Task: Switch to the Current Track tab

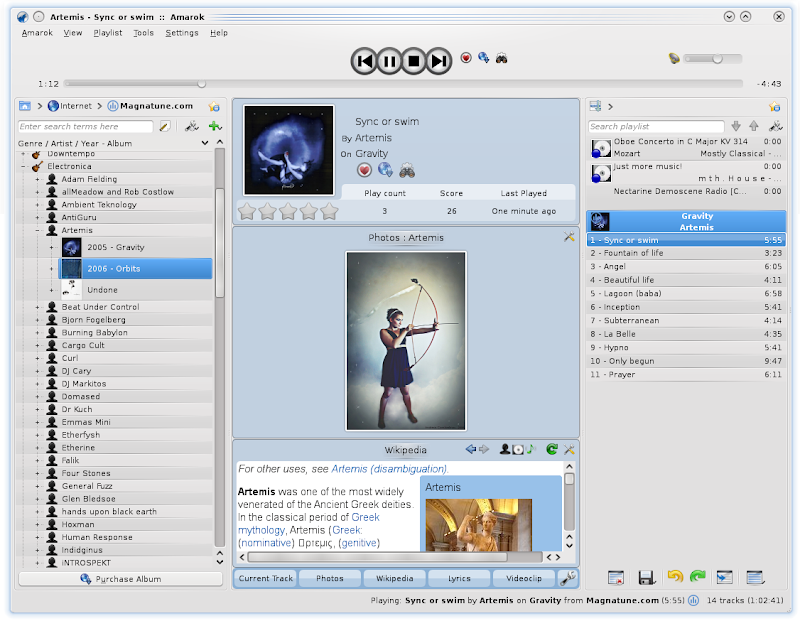Action: click(x=266, y=578)
